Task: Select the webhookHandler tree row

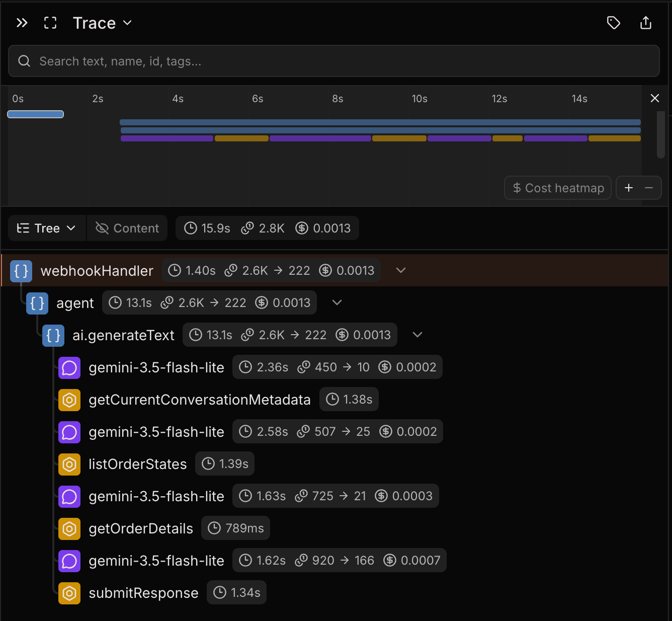Action: tap(335, 271)
